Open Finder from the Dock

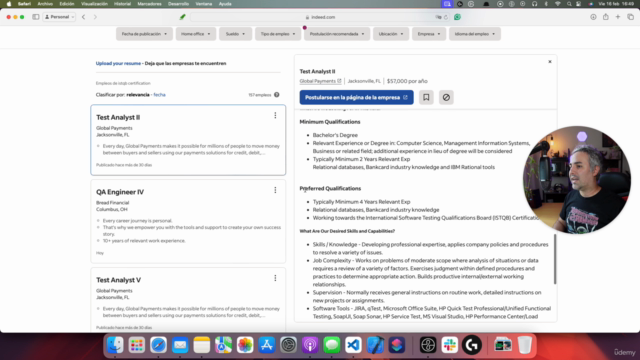coord(115,345)
